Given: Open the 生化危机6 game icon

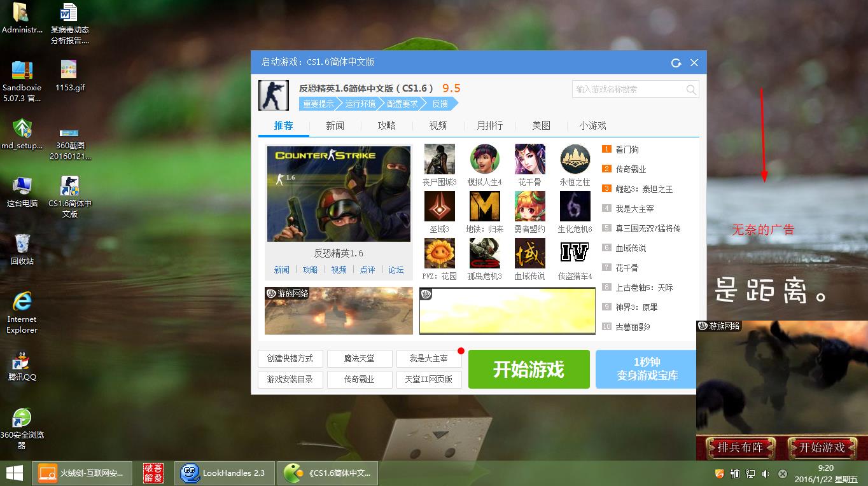Looking at the screenshot, I should (x=575, y=206).
